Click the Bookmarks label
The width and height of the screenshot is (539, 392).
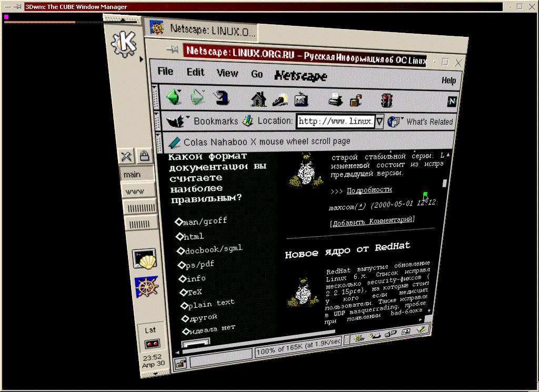pos(216,121)
